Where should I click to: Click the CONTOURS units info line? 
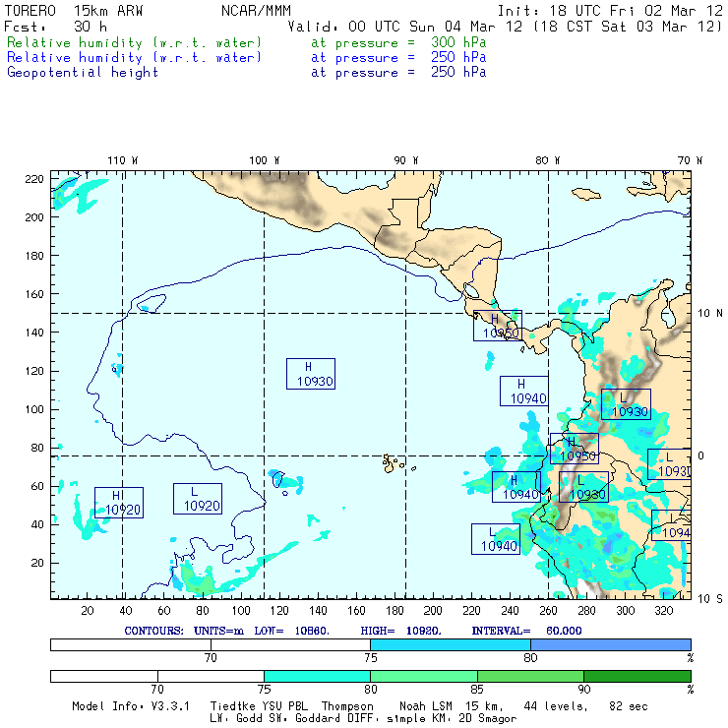tap(353, 631)
